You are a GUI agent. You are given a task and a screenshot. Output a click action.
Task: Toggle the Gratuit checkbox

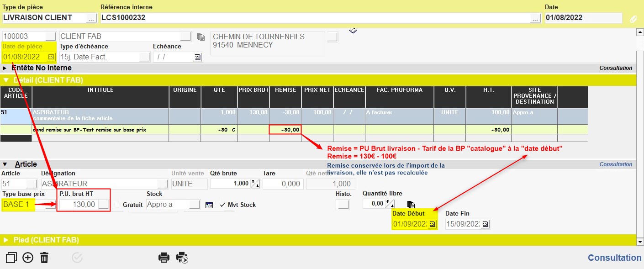(118, 205)
